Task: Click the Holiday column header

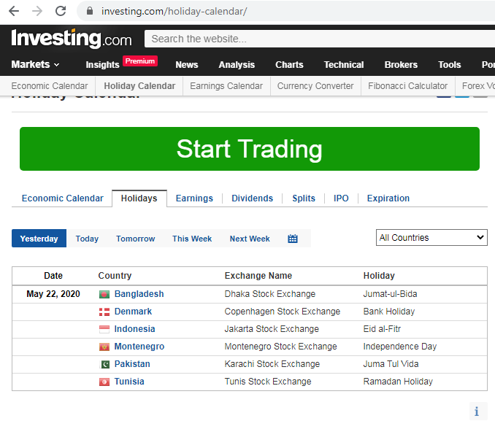Action: pos(379,276)
